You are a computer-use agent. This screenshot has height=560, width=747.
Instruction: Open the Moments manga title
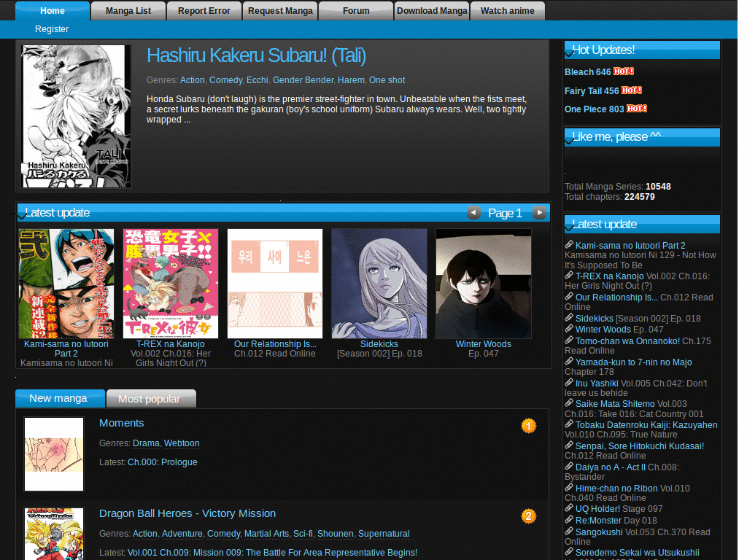pos(122,423)
